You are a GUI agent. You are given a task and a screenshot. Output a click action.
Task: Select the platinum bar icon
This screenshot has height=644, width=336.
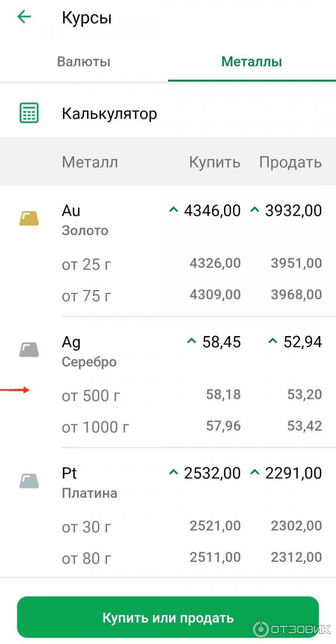point(29,481)
